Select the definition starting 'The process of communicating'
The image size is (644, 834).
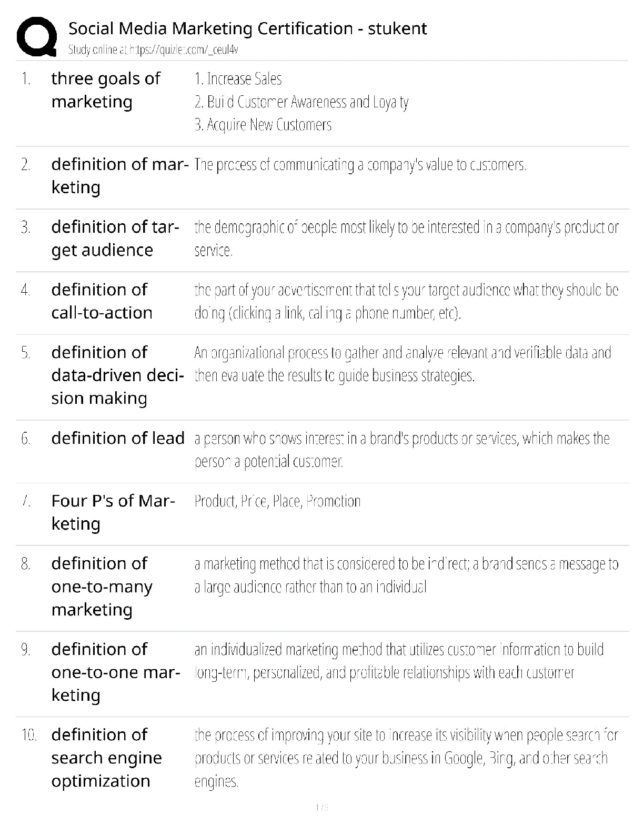360,165
